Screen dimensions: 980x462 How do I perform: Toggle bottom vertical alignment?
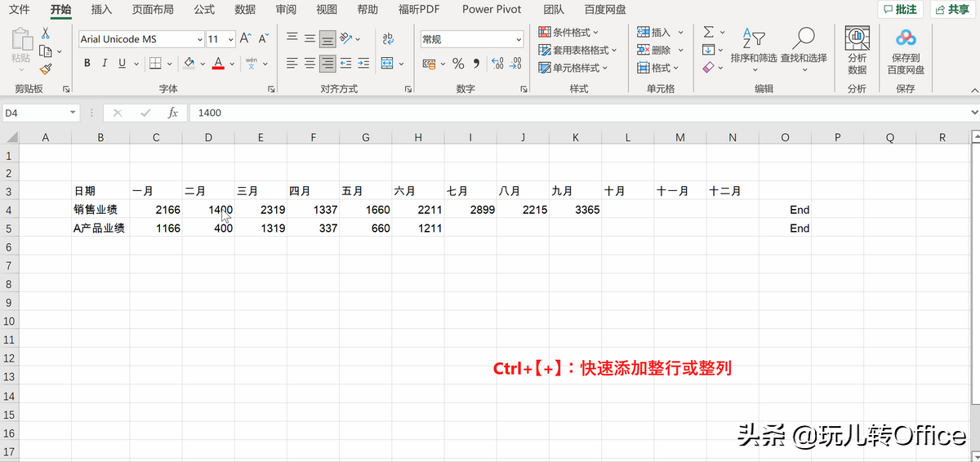point(327,38)
